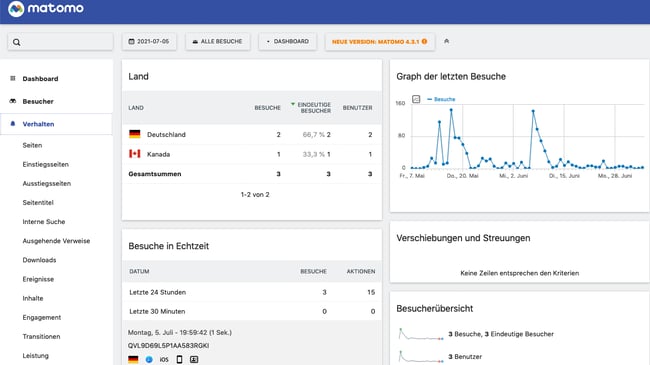Open the Ereignisse report
The image size is (650, 365).
pos(38,279)
